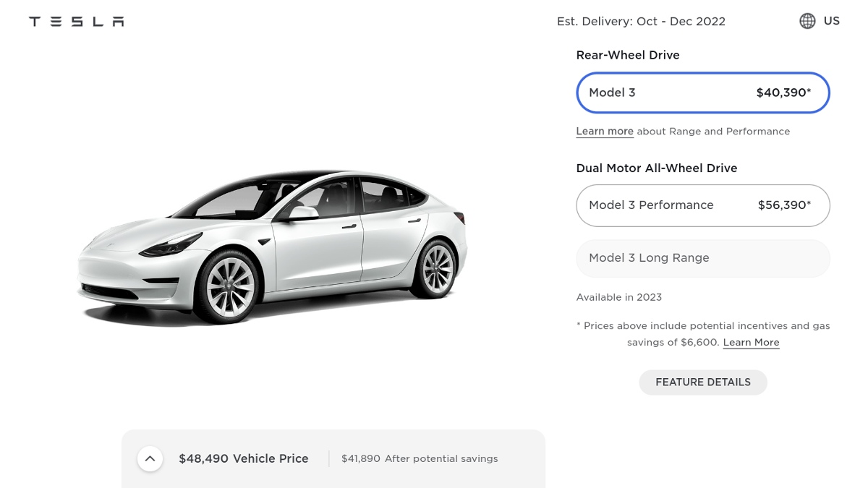Viewport: 868px width, 488px height.
Task: Click the $48,490 Vehicle Price text
Action: point(243,458)
